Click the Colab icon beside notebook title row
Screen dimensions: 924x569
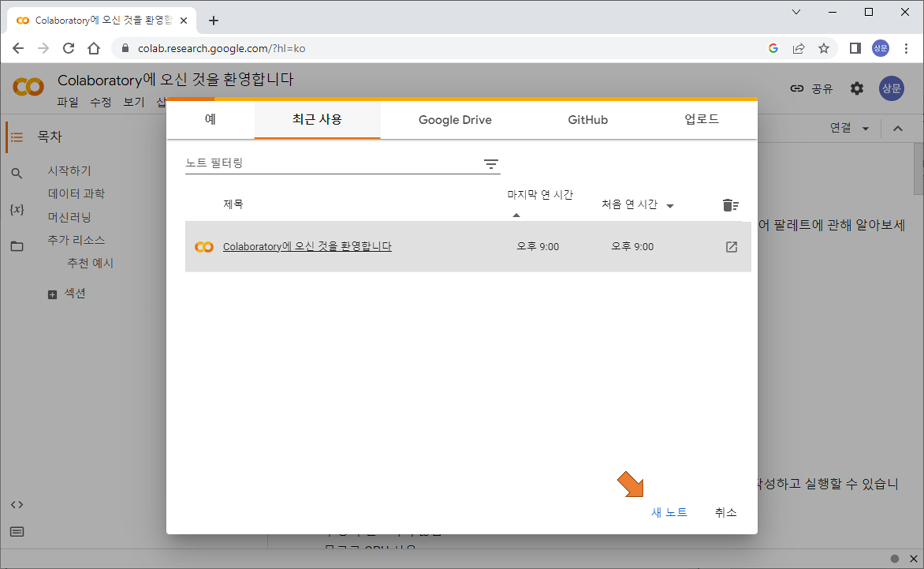point(204,247)
